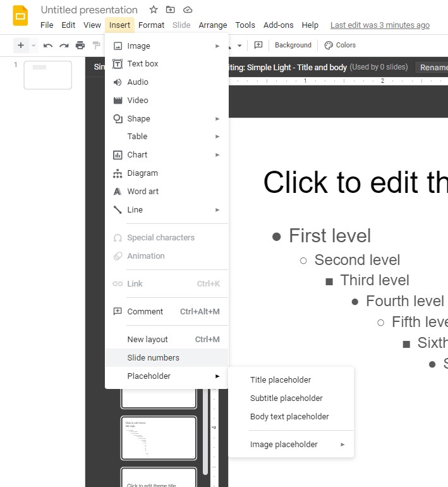Open the Arrange menu
Screen dimensions: 448x487
tap(213, 25)
